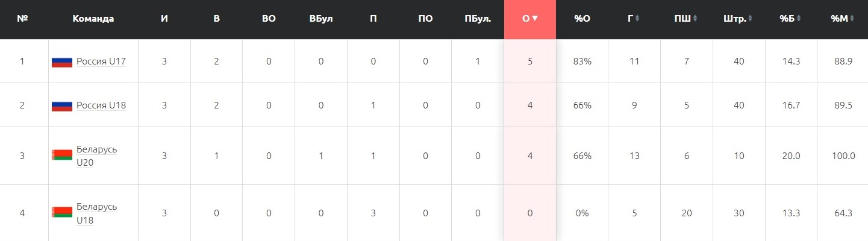Click the Команда column header
This screenshot has height=241, width=868.
click(93, 19)
